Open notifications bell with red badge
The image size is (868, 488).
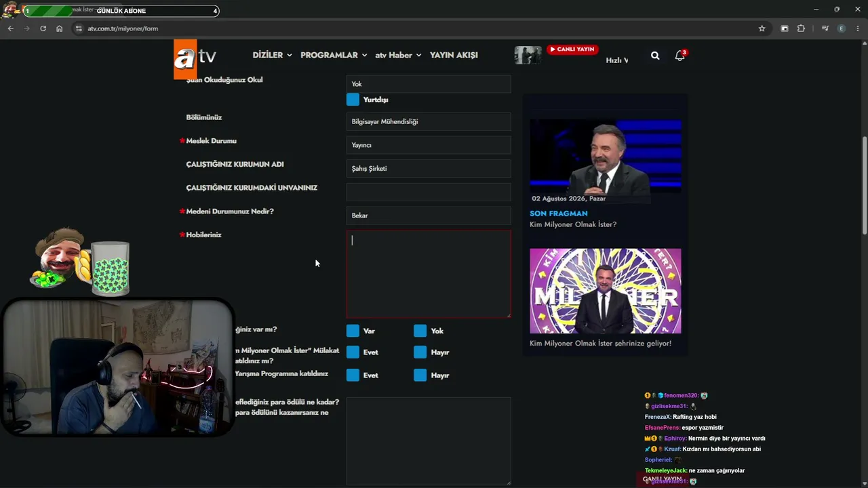click(680, 56)
